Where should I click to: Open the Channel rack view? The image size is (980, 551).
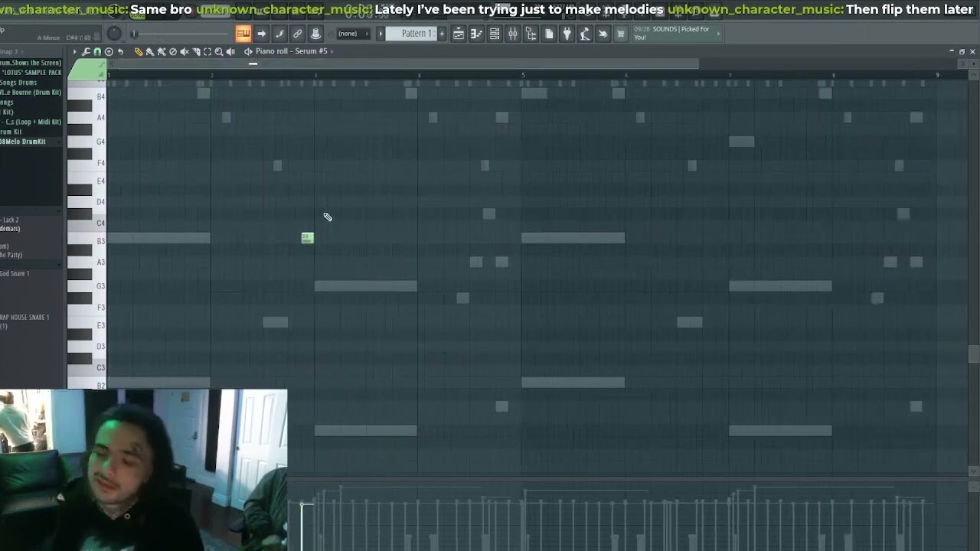[495, 34]
